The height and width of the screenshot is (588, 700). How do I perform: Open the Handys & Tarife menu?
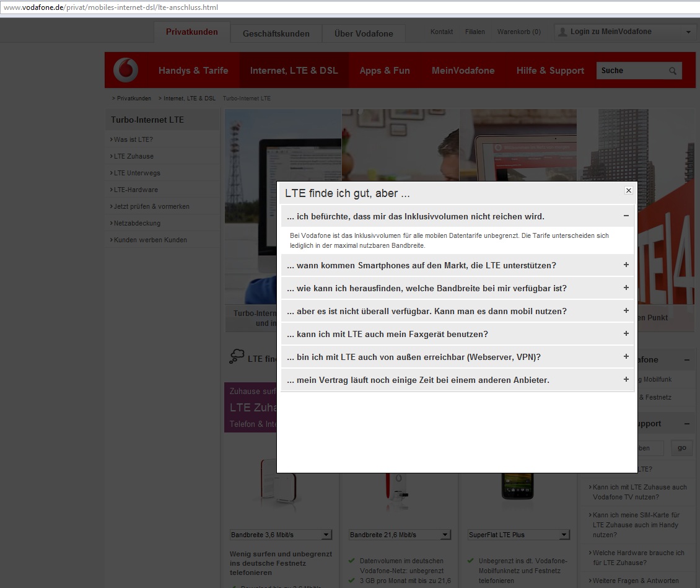tap(193, 71)
